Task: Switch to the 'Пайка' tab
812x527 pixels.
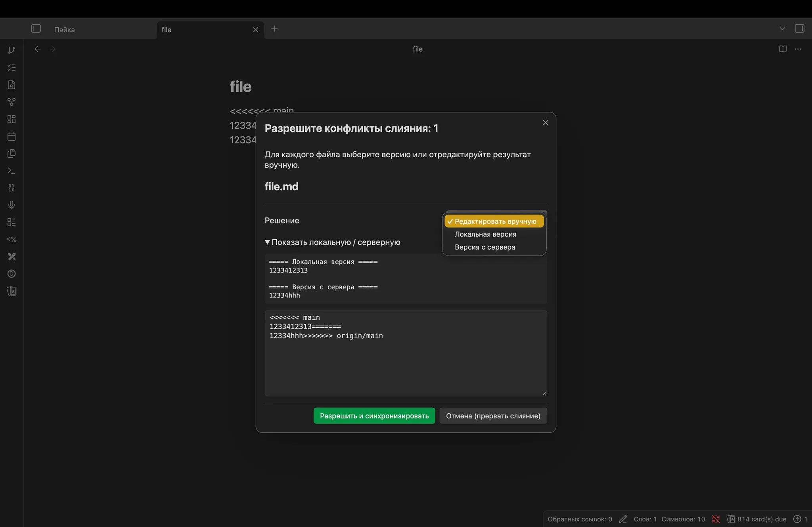Action: click(x=65, y=30)
